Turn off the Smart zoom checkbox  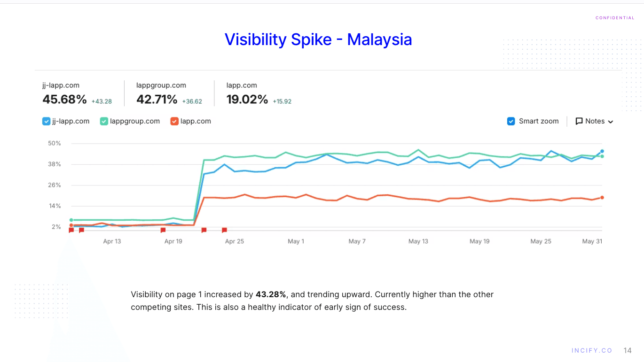click(x=511, y=121)
